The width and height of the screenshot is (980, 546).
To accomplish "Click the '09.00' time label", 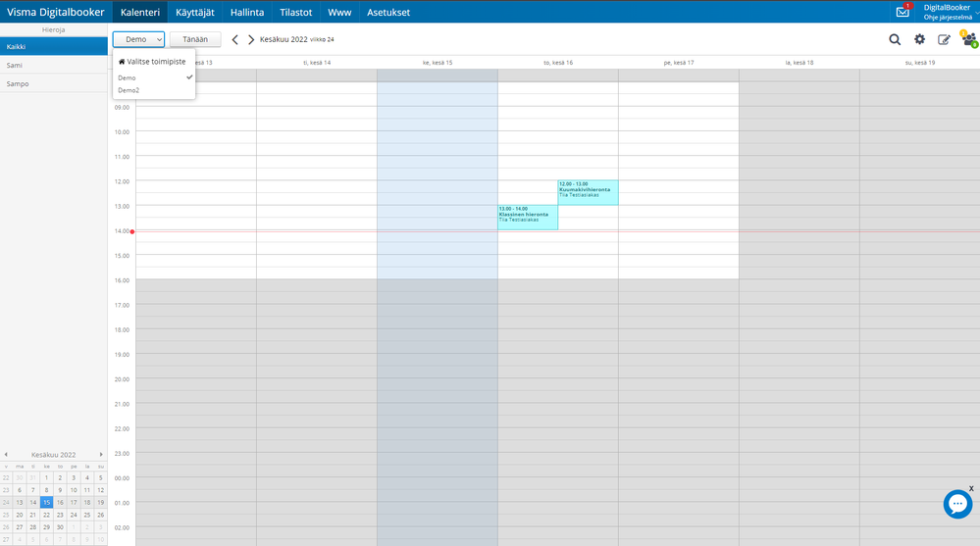I will (122, 108).
